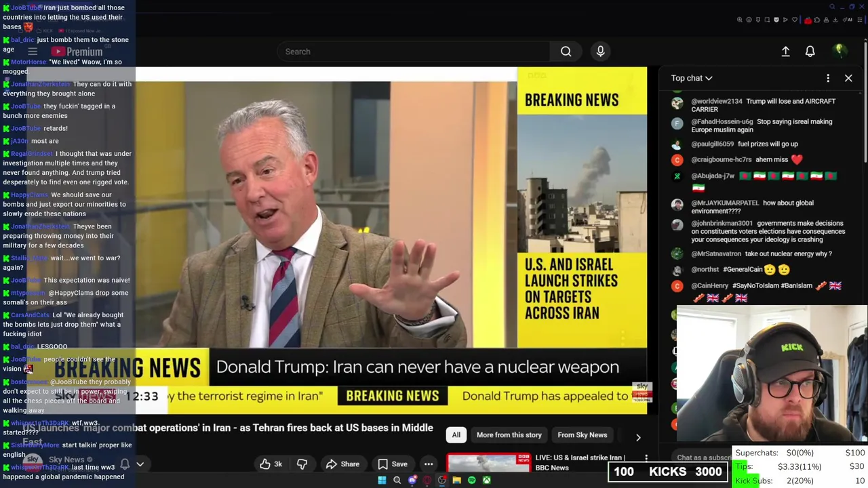The width and height of the screenshot is (868, 488).
Task: Open the Windows Start menu
Action: pyautogui.click(x=382, y=481)
